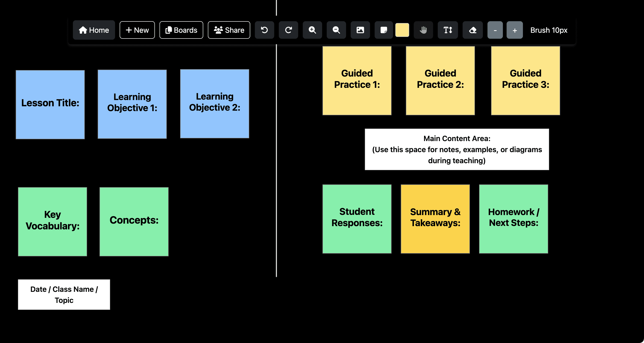
Task: Click the Home button
Action: (94, 30)
